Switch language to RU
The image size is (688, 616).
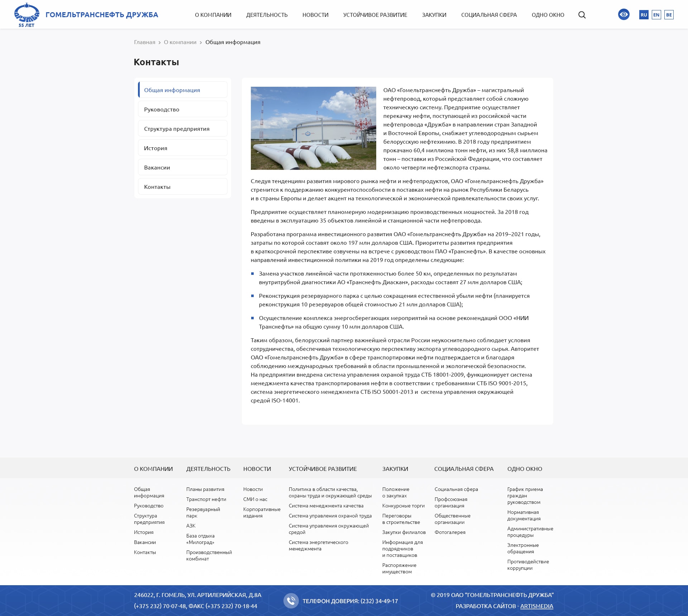[x=644, y=15]
